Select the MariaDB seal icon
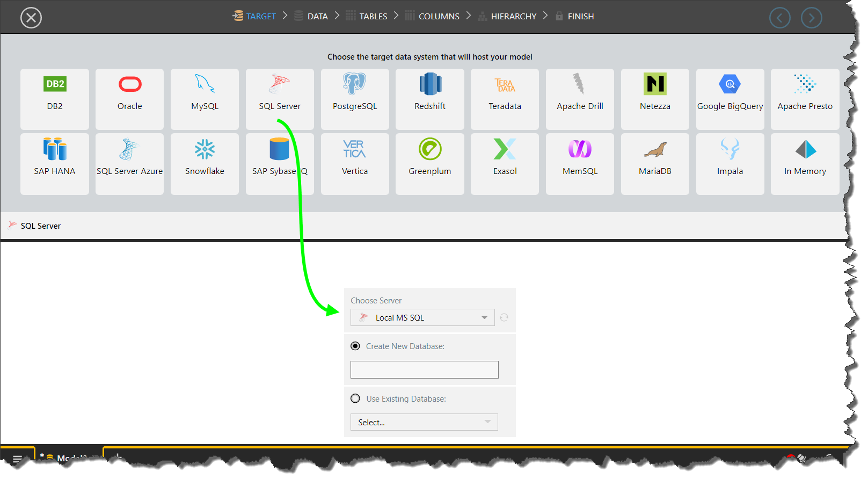The image size is (868, 479). (655, 150)
